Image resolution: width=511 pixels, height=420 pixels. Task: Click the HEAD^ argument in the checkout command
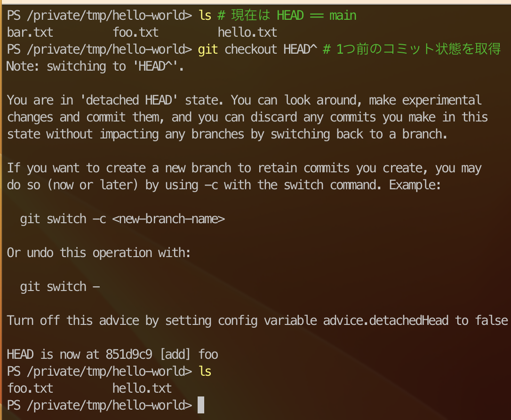[300, 49]
